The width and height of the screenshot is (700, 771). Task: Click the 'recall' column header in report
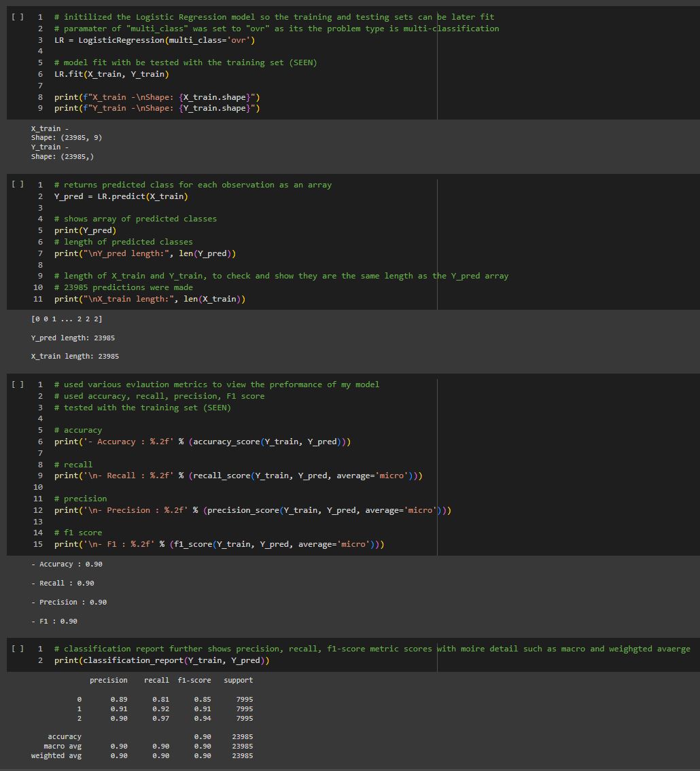coord(156,680)
